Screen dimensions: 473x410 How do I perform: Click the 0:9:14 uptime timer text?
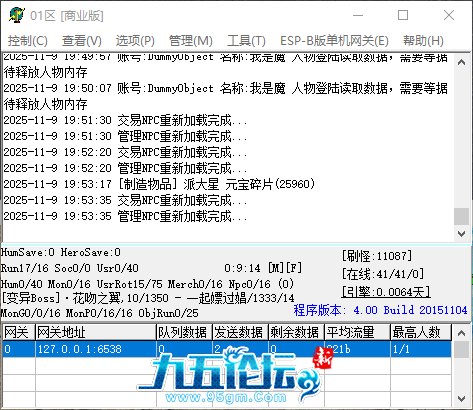pos(242,268)
